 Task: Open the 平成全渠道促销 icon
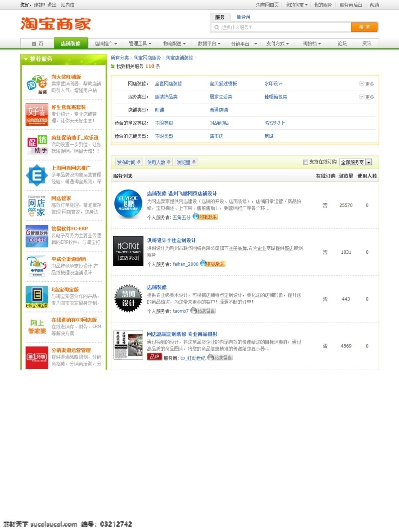coord(37,266)
